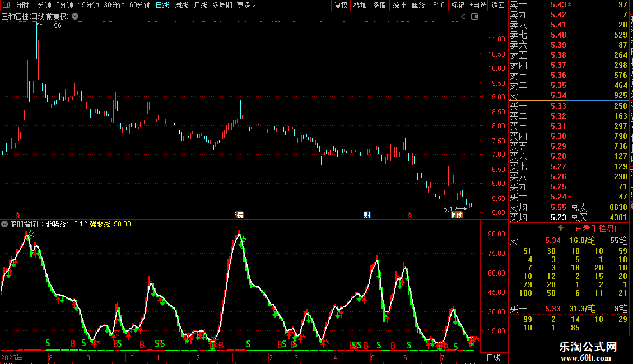Switch to 月线 monthly chart
Viewport: 633px width, 364px height.
[200, 5]
